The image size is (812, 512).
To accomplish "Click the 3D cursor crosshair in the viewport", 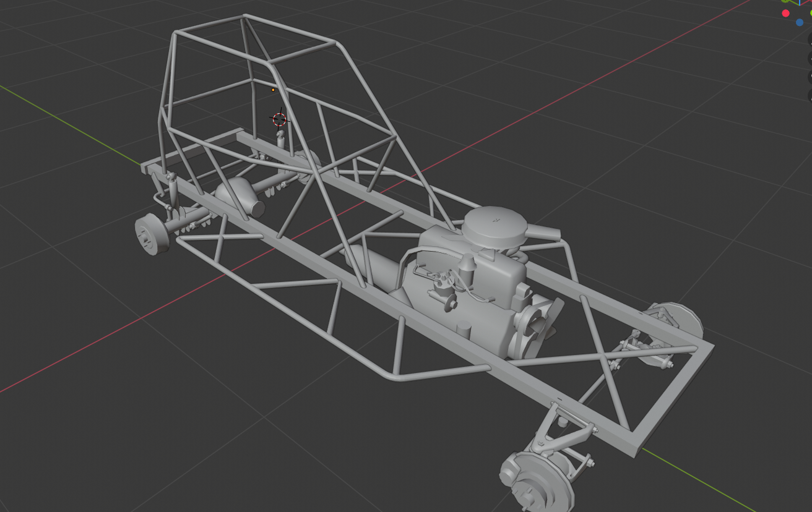I will click(279, 119).
